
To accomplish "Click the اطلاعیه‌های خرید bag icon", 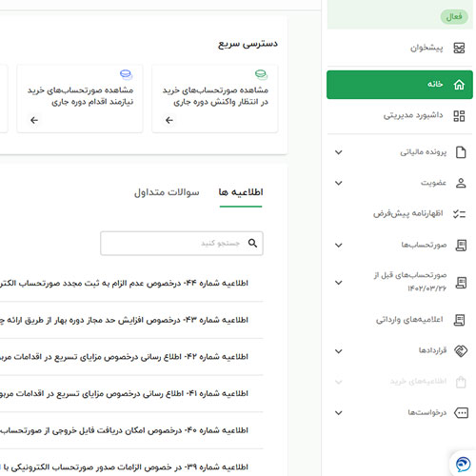I will [x=461, y=382].
